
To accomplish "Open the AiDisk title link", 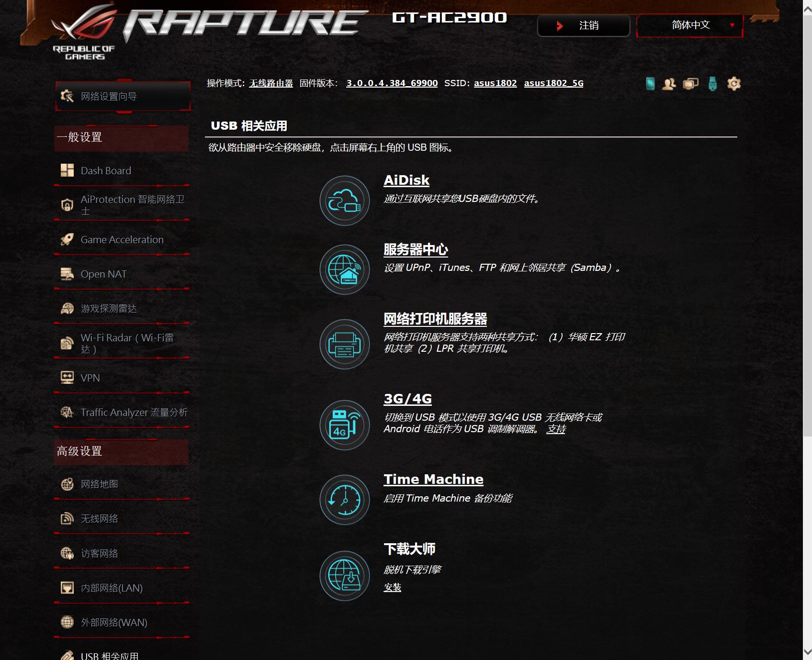I will 406,180.
